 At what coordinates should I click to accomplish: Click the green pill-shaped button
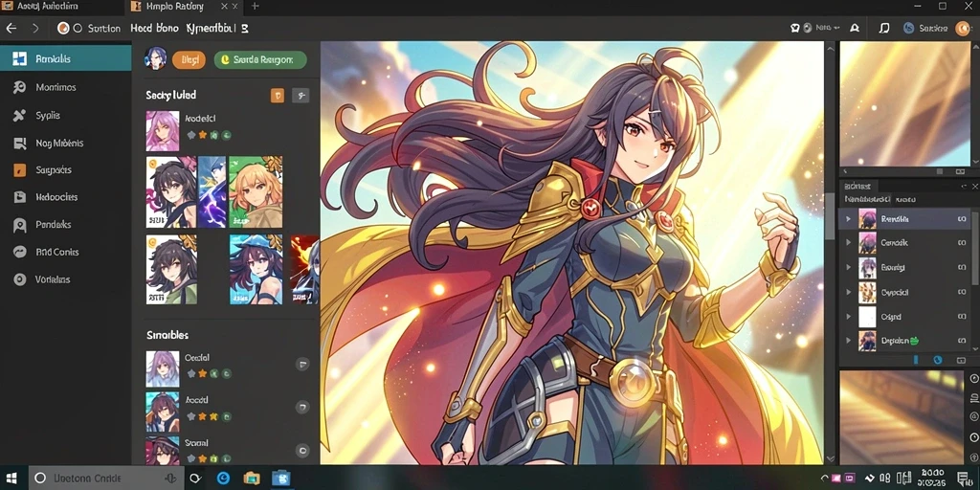pos(260,60)
